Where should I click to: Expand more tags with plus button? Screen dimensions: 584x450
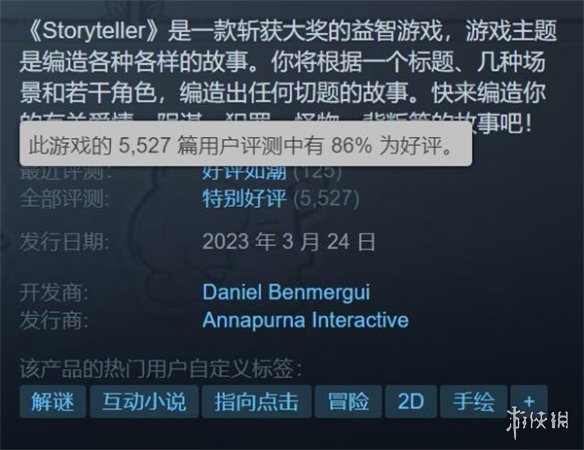[x=529, y=402]
